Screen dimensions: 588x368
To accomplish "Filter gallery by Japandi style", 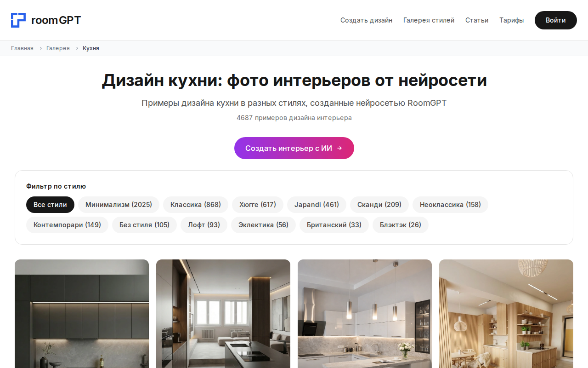I will pos(317,204).
